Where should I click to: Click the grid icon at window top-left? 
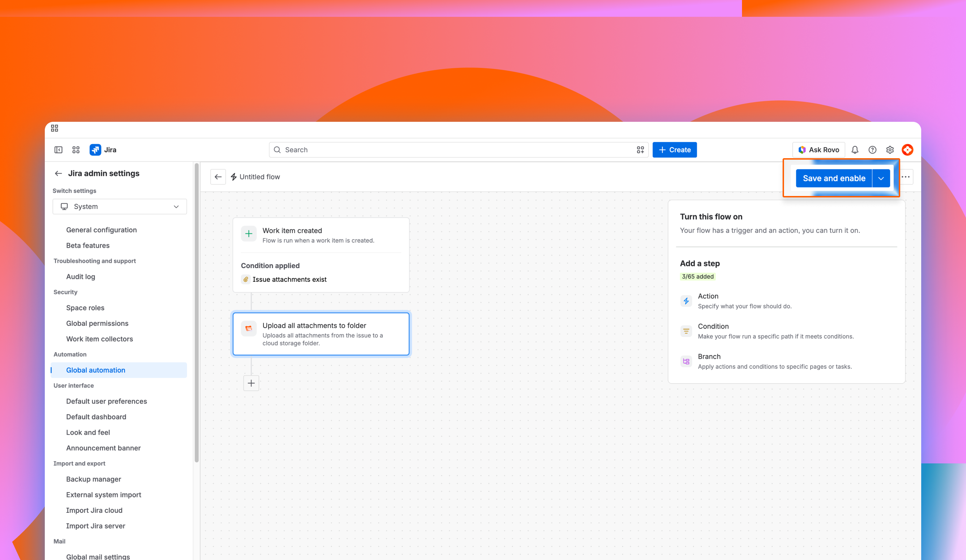[55, 128]
